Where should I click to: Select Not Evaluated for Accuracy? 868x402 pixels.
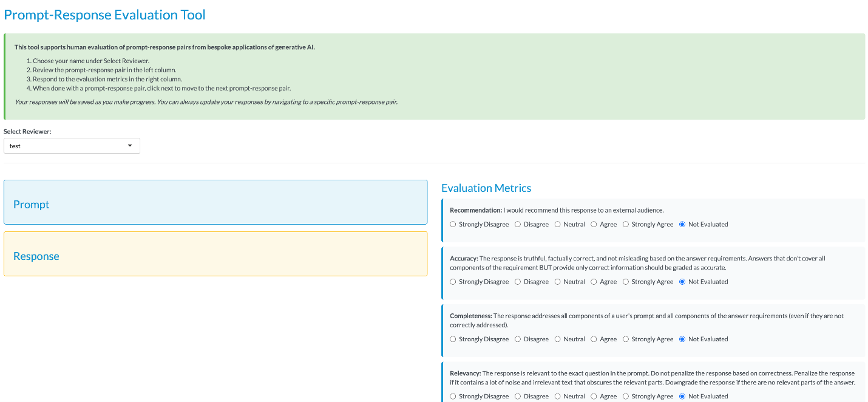[x=682, y=282]
